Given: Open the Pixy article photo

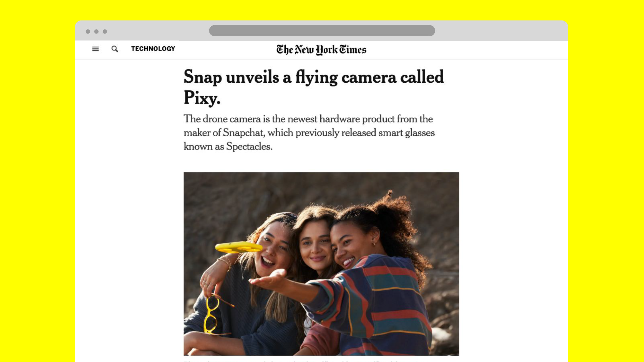Looking at the screenshot, I should (x=321, y=264).
